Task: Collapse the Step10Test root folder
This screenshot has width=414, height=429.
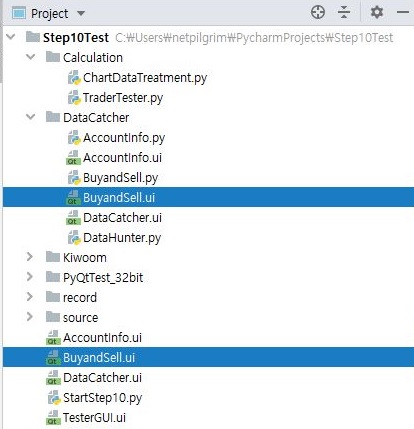Action: (x=11, y=37)
